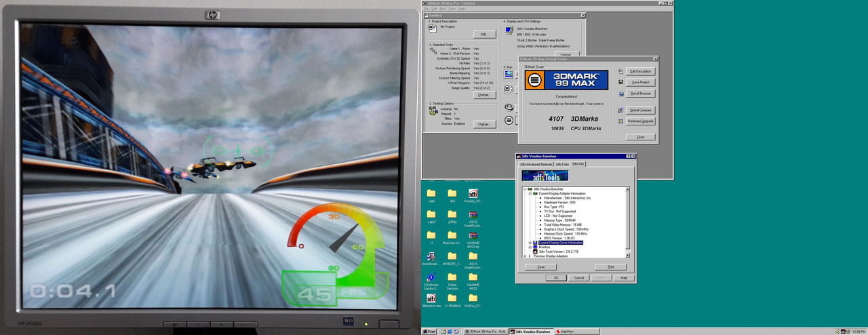Select the 3dfx Info tab

pyautogui.click(x=578, y=164)
